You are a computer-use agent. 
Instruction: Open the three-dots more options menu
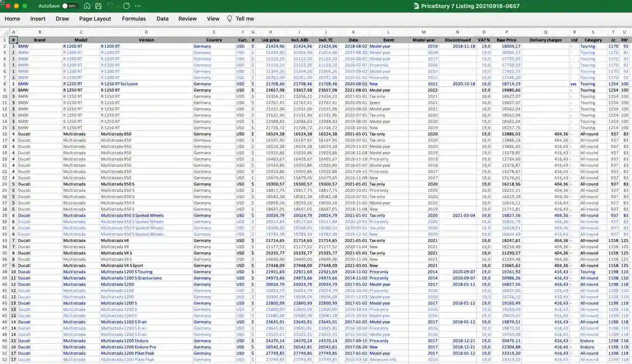point(138,6)
